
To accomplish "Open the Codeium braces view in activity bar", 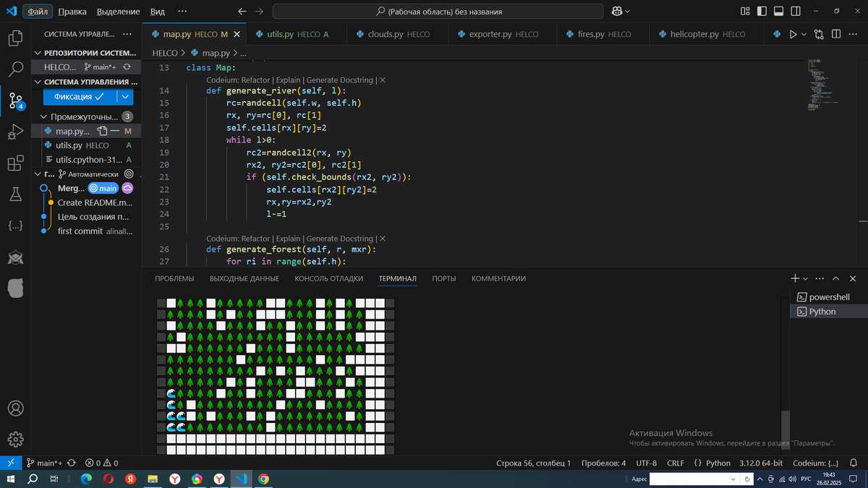I will (15, 226).
